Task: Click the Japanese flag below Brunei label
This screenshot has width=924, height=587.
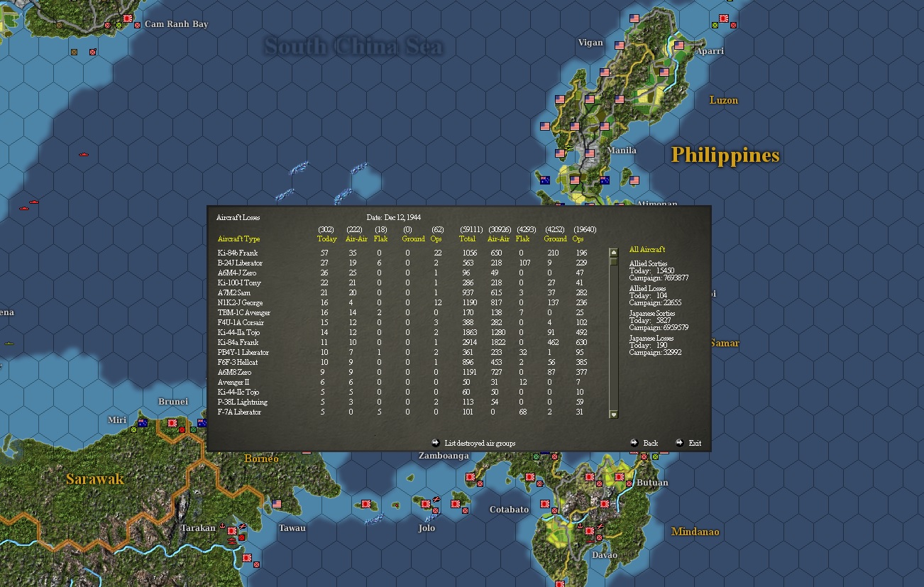Action: [172, 423]
